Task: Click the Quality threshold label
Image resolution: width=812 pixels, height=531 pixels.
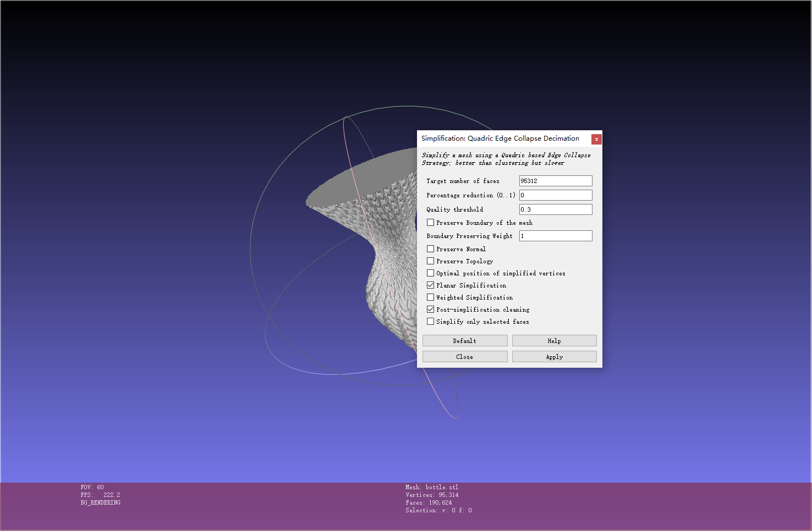Action: [x=454, y=209]
